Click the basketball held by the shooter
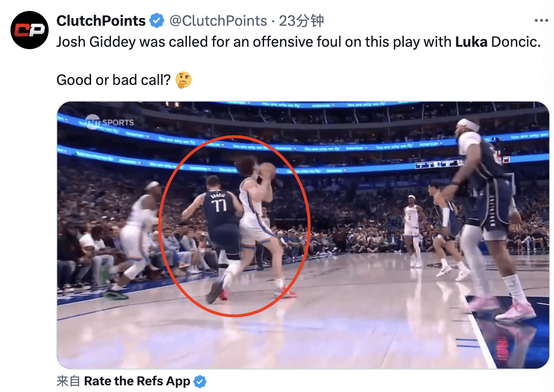Screen dimensions: 554x392 click(x=268, y=171)
